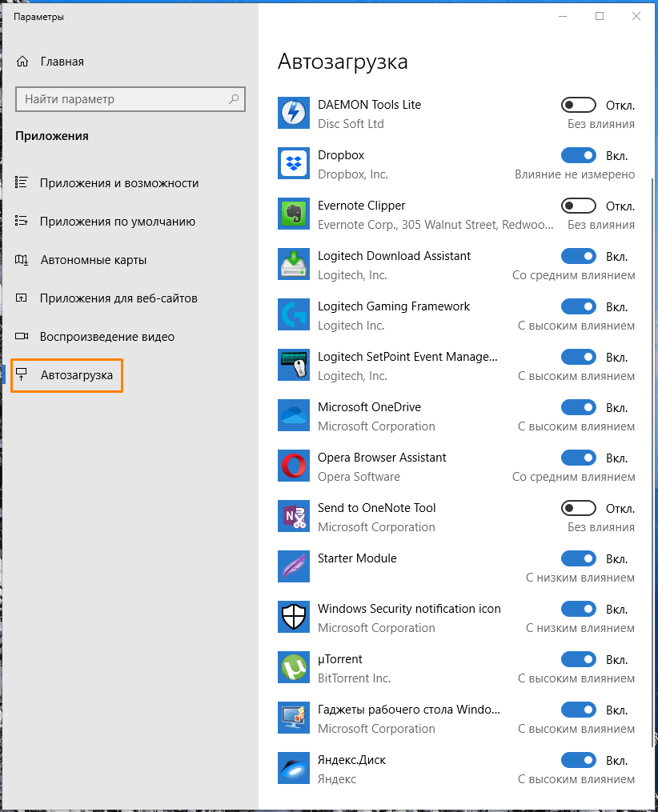Viewport: 658px width, 812px height.
Task: Click the Найти параметр search field
Action: click(120, 99)
